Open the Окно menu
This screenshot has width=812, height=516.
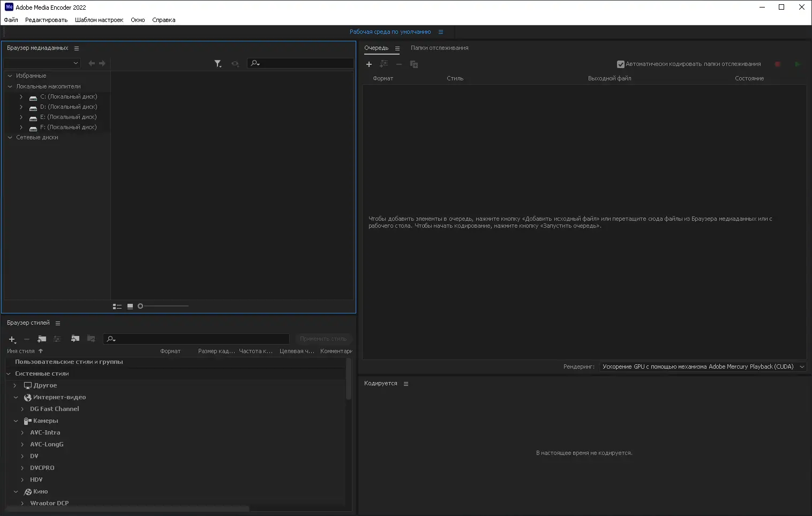(138, 20)
